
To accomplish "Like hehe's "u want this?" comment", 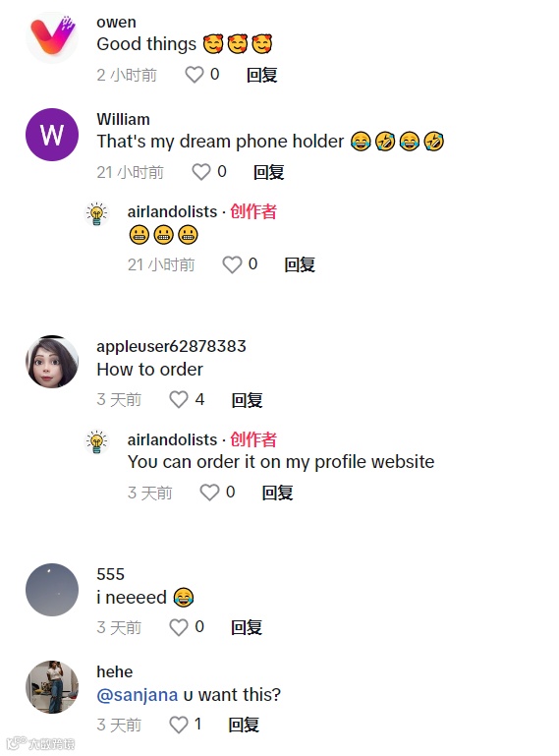I will point(179,725).
